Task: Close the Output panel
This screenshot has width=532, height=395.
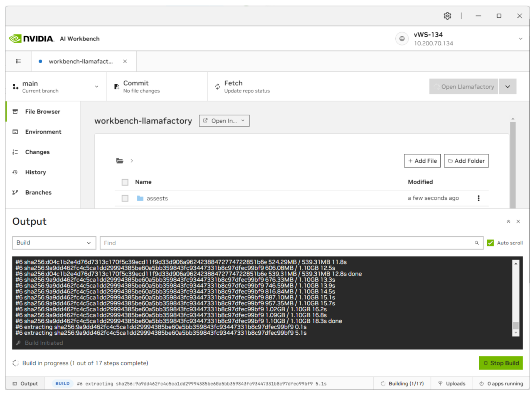Action: [518, 222]
